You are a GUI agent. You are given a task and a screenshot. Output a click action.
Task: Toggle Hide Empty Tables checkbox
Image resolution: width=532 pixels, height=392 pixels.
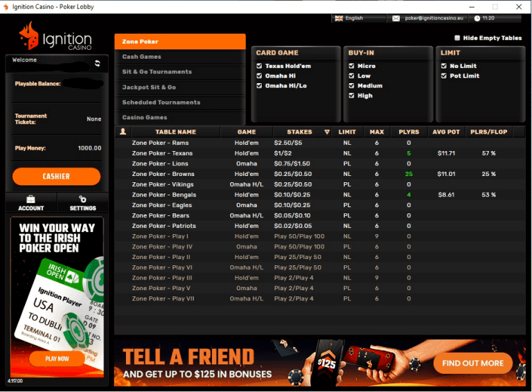point(457,38)
